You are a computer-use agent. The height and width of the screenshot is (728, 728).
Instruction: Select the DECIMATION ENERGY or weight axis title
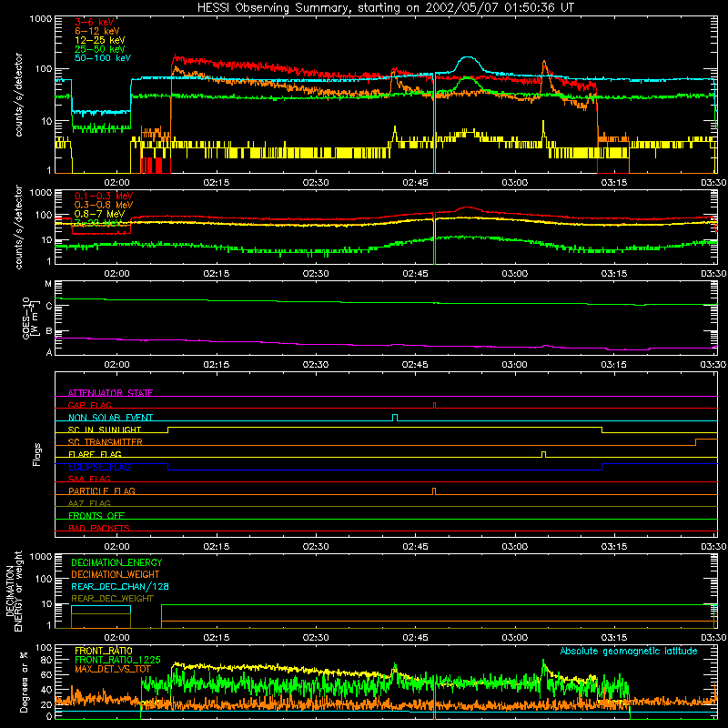[x=14, y=591]
